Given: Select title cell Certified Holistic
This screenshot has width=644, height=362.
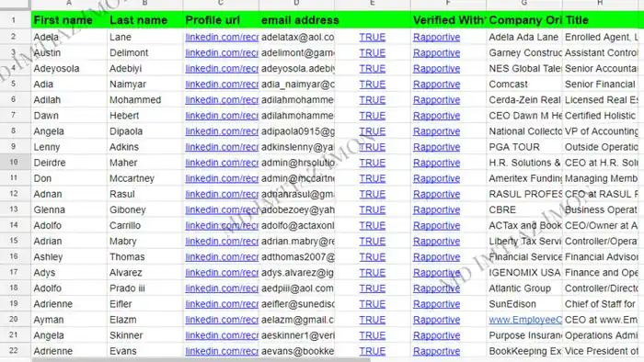Looking at the screenshot, I should pos(600,116).
